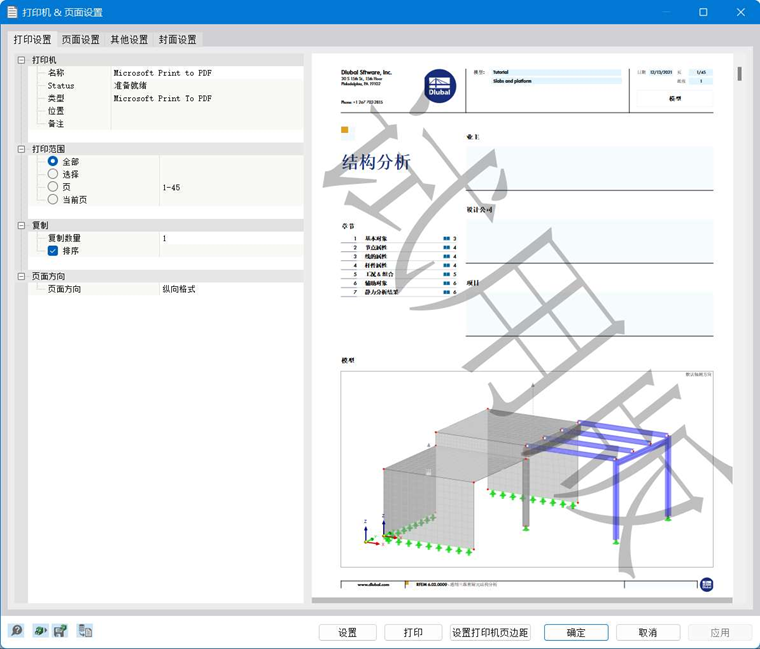The height and width of the screenshot is (649, 760).
Task: Click the 复制数量 label
Action: pos(64,238)
